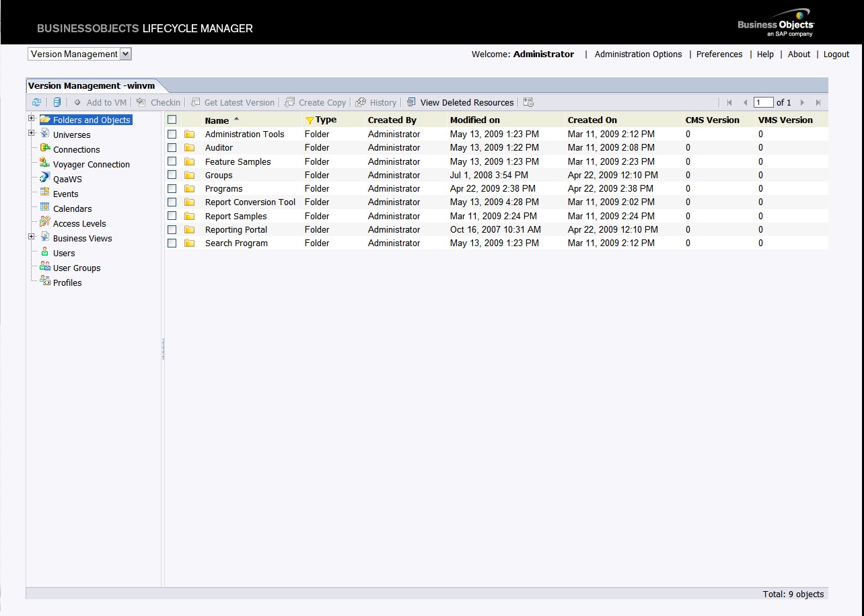Click the folder icon for Administration Tools
The height and width of the screenshot is (616, 864).
click(190, 134)
